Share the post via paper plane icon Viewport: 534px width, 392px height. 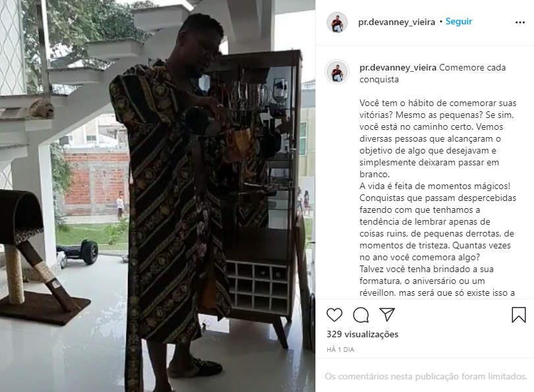(387, 314)
